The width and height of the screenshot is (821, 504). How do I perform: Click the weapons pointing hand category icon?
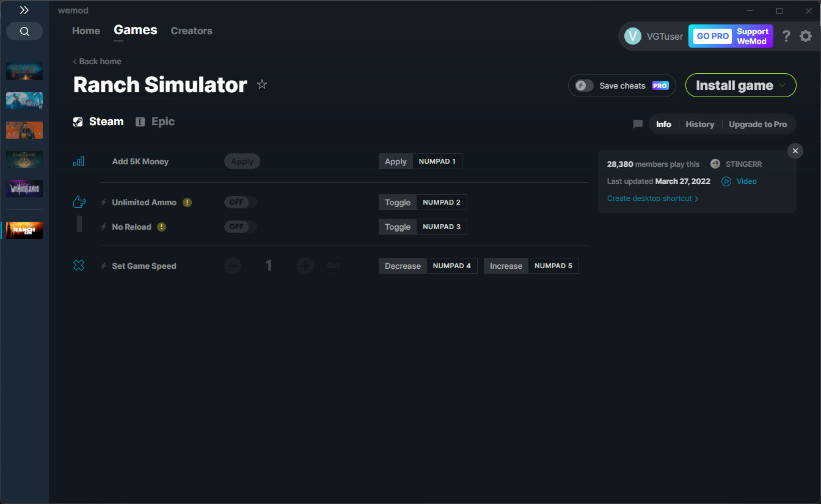tap(79, 202)
